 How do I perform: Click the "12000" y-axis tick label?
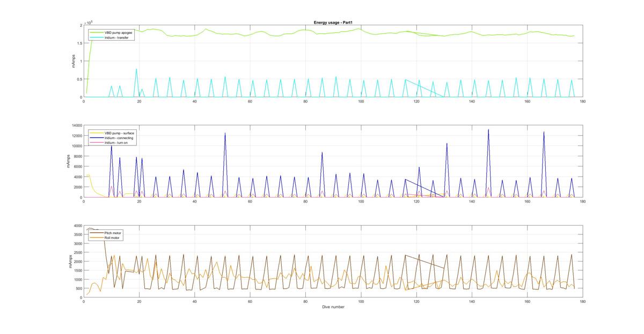coord(77,136)
